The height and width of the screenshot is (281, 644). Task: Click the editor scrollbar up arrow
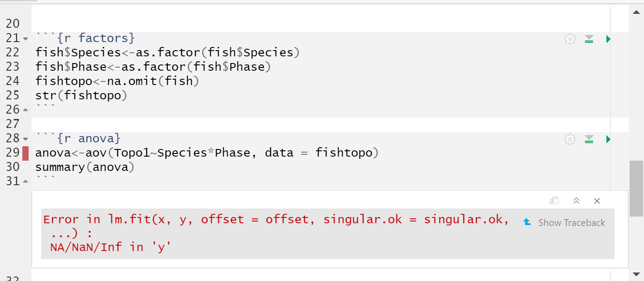click(636, 13)
